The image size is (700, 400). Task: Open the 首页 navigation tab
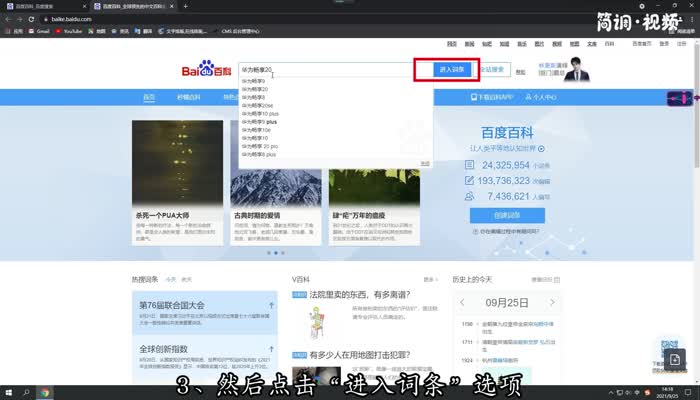pos(149,97)
